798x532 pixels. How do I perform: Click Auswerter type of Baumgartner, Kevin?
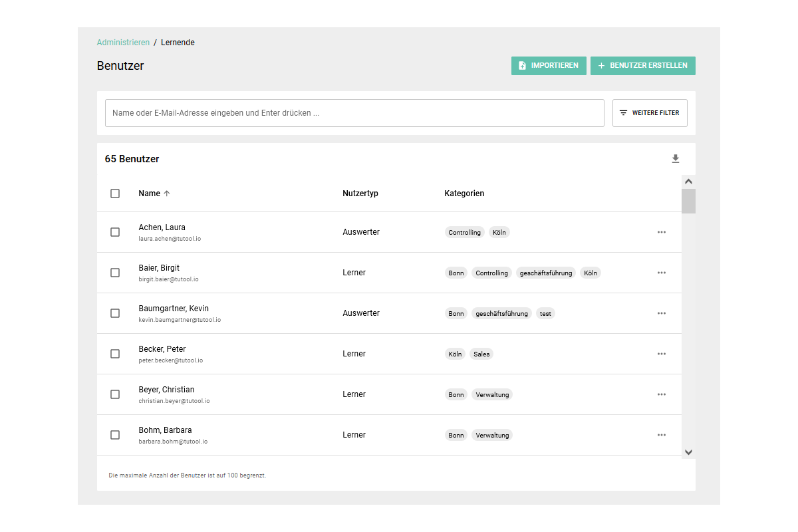[x=361, y=313]
